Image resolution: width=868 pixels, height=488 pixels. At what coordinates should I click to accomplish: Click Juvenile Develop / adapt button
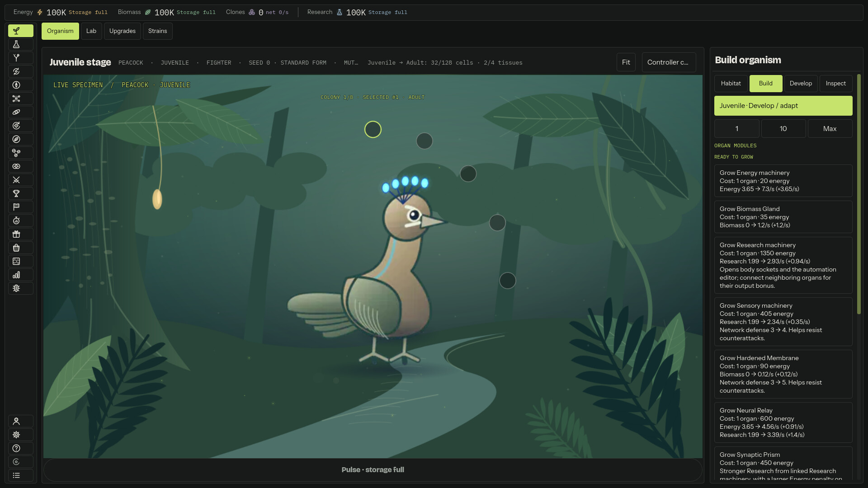783,106
